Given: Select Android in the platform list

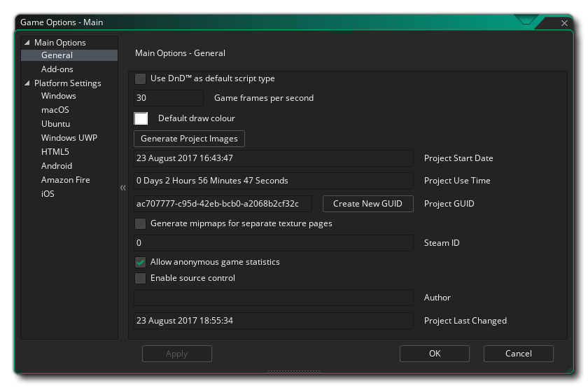Looking at the screenshot, I should pos(56,166).
